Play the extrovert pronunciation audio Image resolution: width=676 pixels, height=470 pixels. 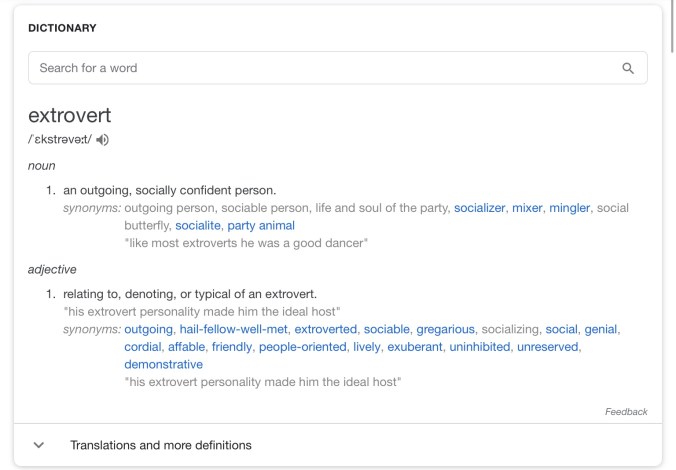tap(103, 139)
